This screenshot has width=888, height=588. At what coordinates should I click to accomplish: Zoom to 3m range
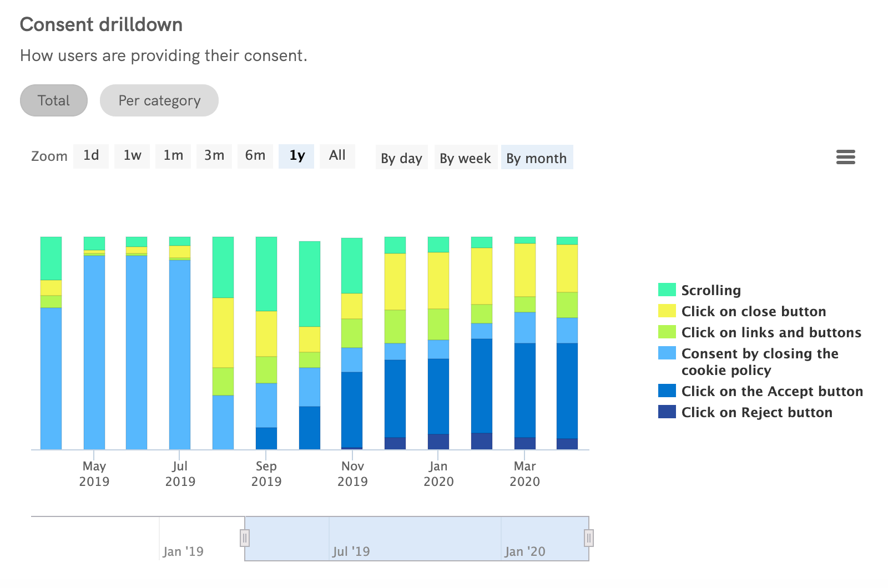tap(214, 156)
